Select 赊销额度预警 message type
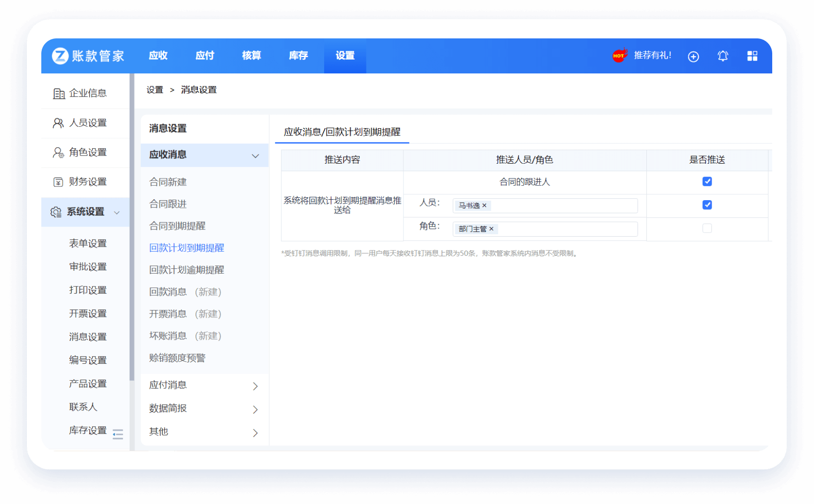The width and height of the screenshot is (814, 504). [177, 358]
